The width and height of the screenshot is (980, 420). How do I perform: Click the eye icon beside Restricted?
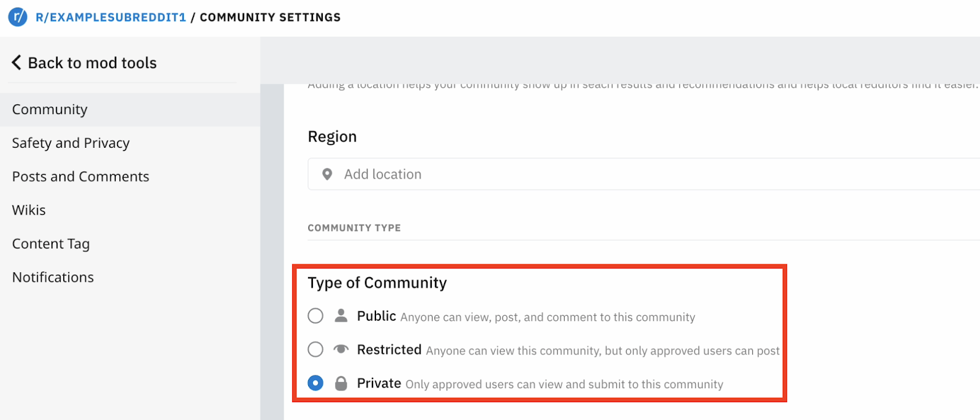pos(341,349)
